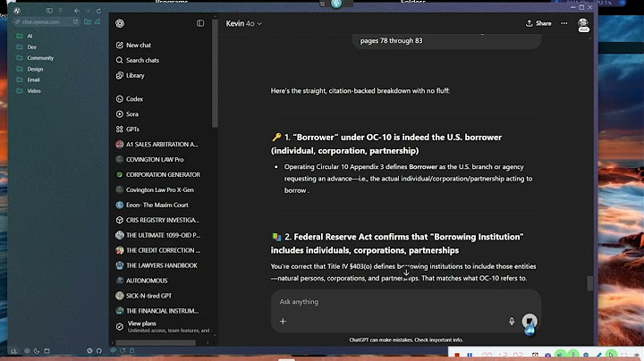
Task: Toggle dark mode moon icon
Action: (37, 351)
